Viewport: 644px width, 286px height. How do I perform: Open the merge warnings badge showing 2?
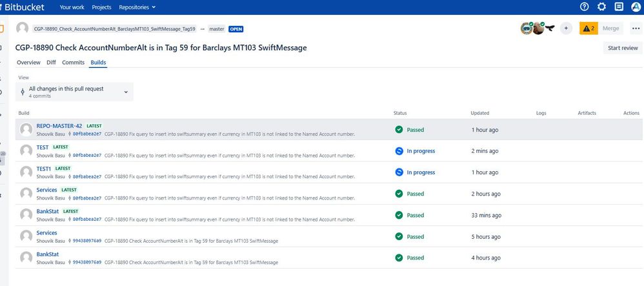pyautogui.click(x=589, y=28)
